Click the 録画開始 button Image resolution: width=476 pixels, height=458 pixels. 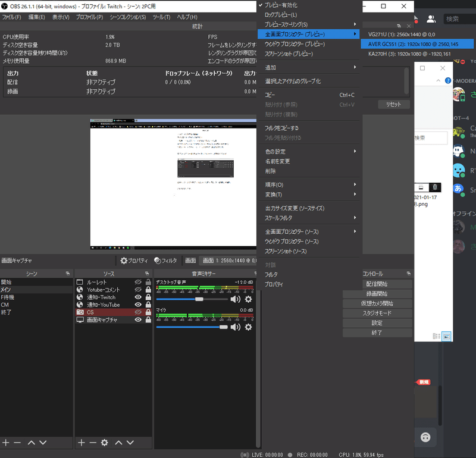coord(377,294)
